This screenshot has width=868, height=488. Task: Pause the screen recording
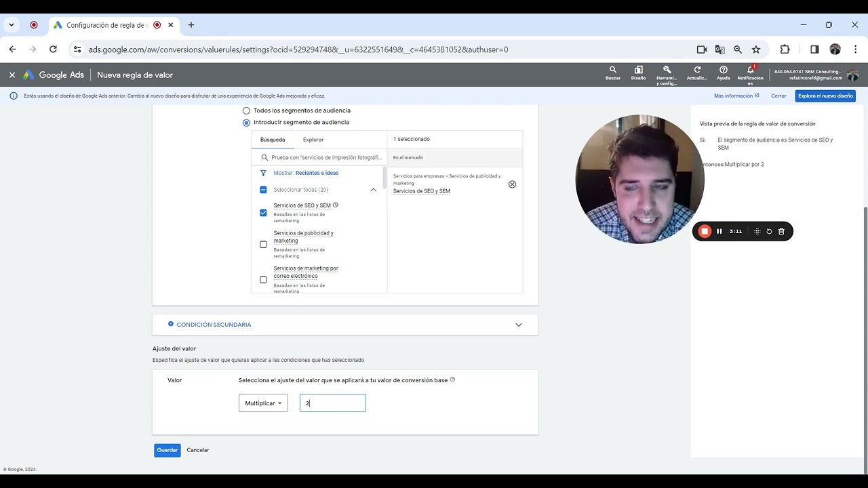(719, 231)
